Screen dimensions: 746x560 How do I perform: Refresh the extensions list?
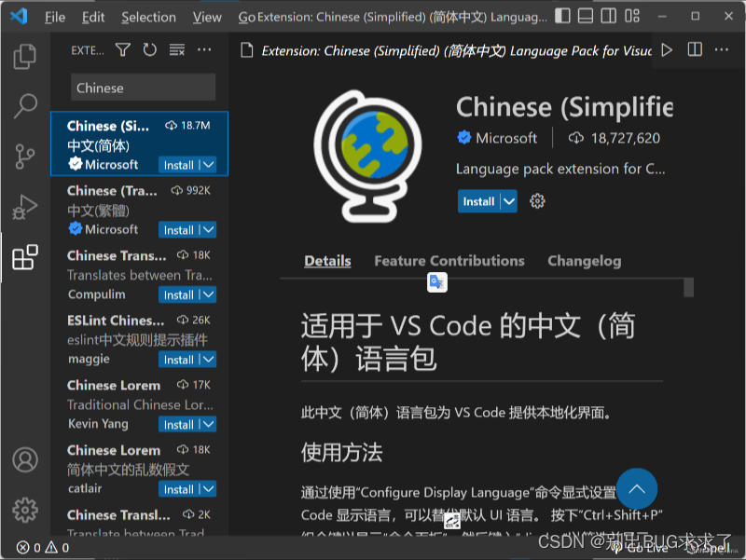150,50
